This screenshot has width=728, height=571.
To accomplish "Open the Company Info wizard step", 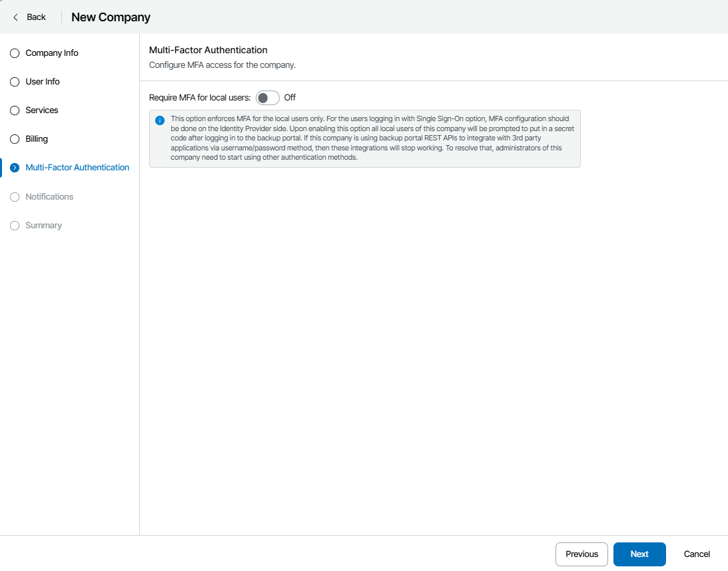I will [x=52, y=53].
